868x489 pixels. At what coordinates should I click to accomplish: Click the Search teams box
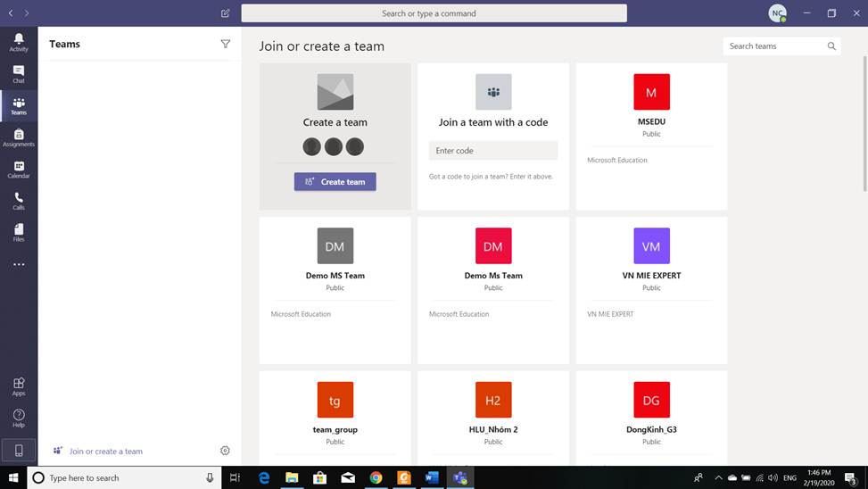(774, 46)
